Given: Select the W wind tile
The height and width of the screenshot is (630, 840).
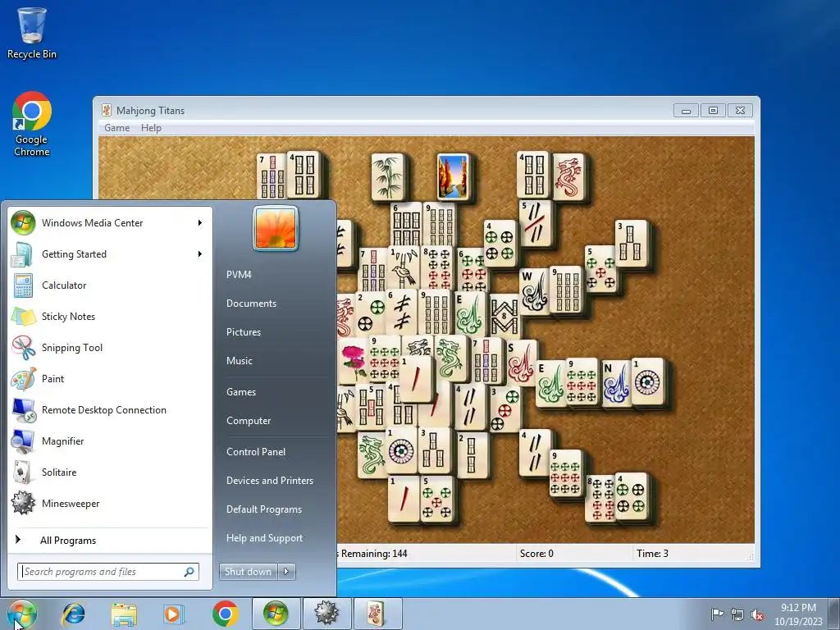Looking at the screenshot, I should pos(533,291).
